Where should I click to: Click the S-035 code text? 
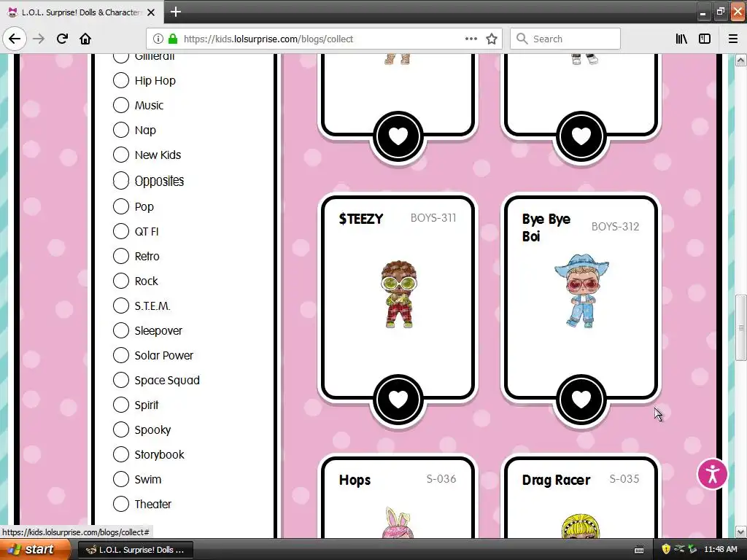click(624, 478)
